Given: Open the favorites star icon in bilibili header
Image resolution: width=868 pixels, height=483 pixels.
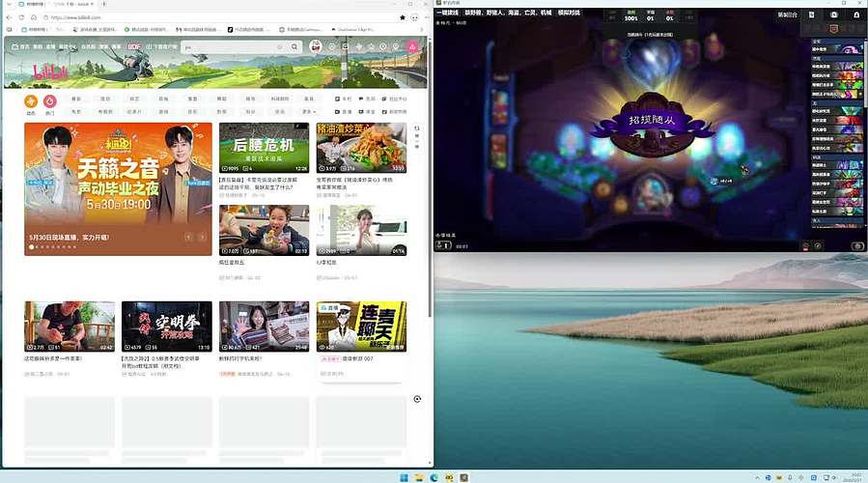Looking at the screenshot, I should tap(371, 47).
